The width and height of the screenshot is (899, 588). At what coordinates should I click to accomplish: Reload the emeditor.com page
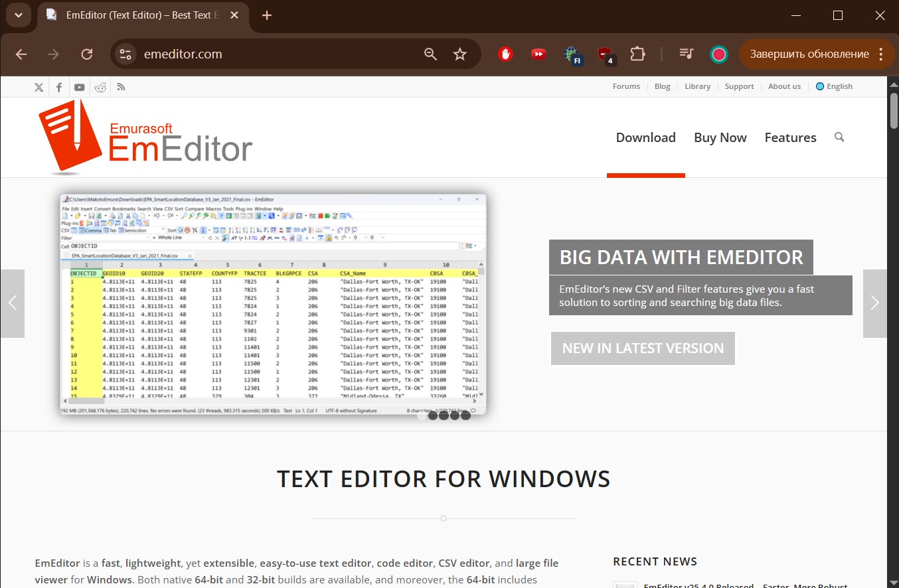pyautogui.click(x=86, y=54)
